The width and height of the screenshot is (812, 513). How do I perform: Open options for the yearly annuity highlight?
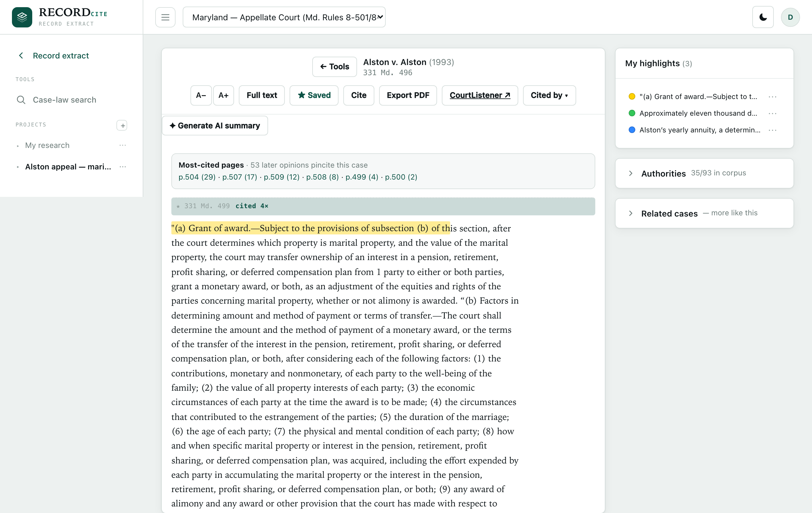coord(773,130)
